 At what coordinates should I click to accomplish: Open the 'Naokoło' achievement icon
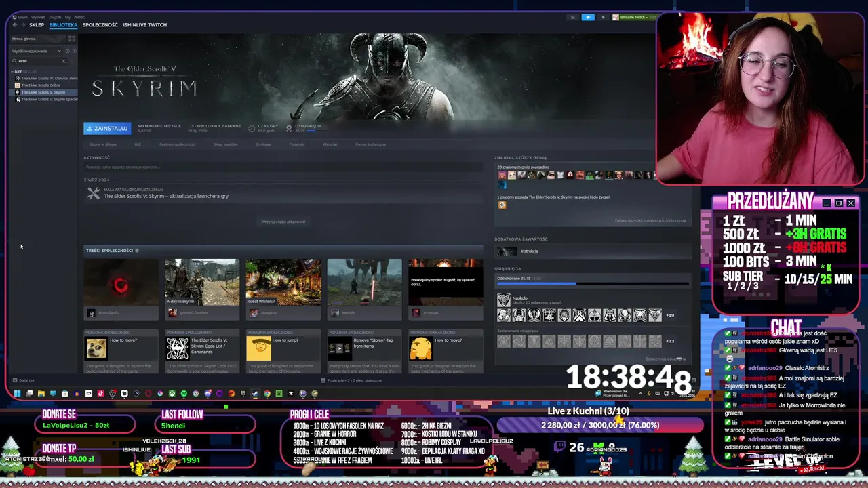503,300
